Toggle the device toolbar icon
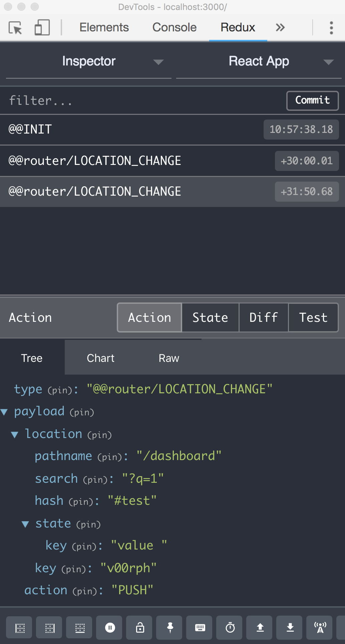345x644 pixels. click(x=42, y=28)
